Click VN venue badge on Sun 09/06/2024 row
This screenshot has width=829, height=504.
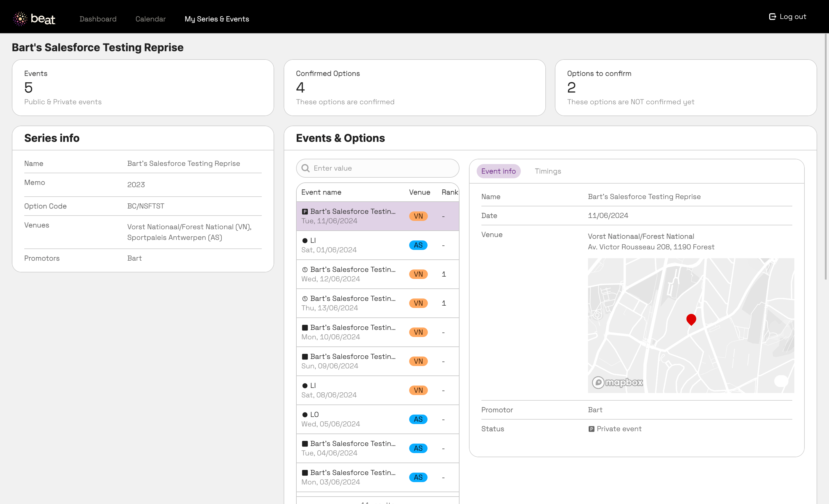point(418,361)
